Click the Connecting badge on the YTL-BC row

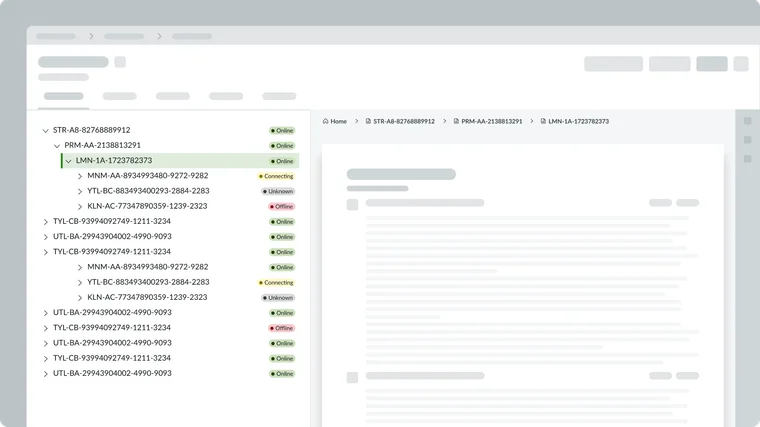coord(276,282)
